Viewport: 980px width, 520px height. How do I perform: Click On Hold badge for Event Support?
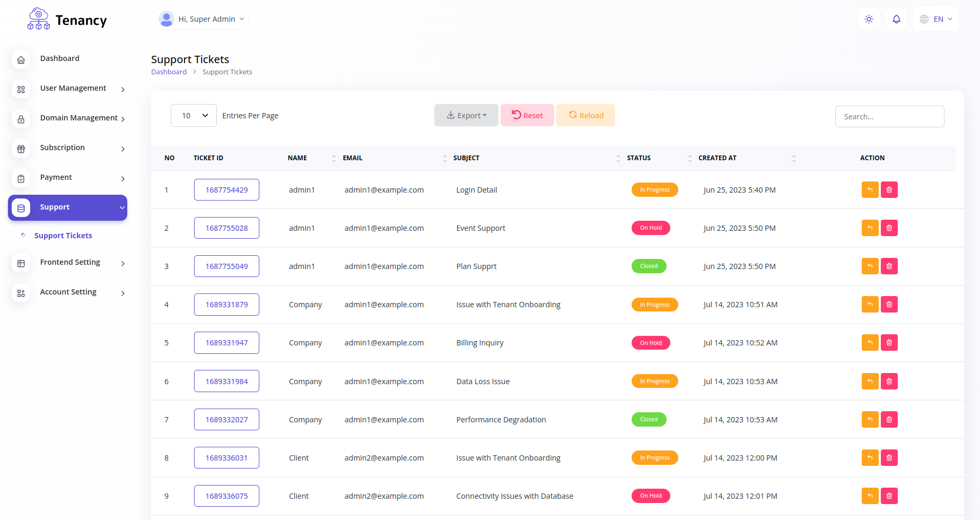click(x=651, y=228)
